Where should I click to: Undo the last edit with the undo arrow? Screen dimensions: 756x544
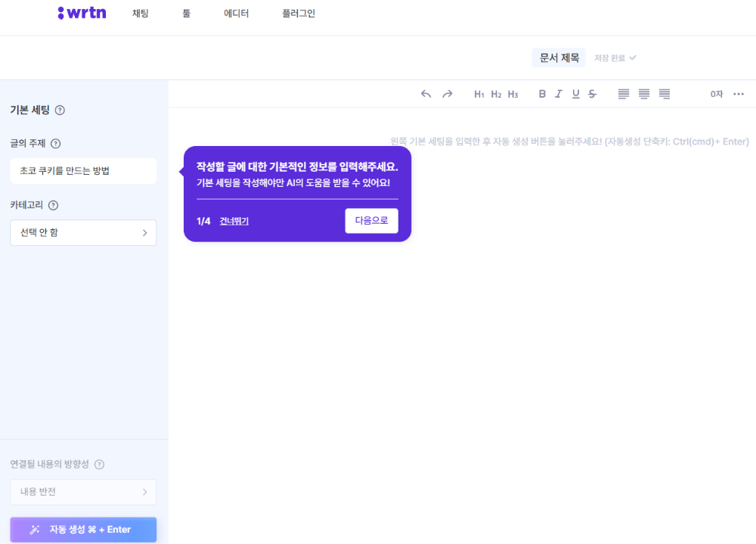click(x=426, y=93)
